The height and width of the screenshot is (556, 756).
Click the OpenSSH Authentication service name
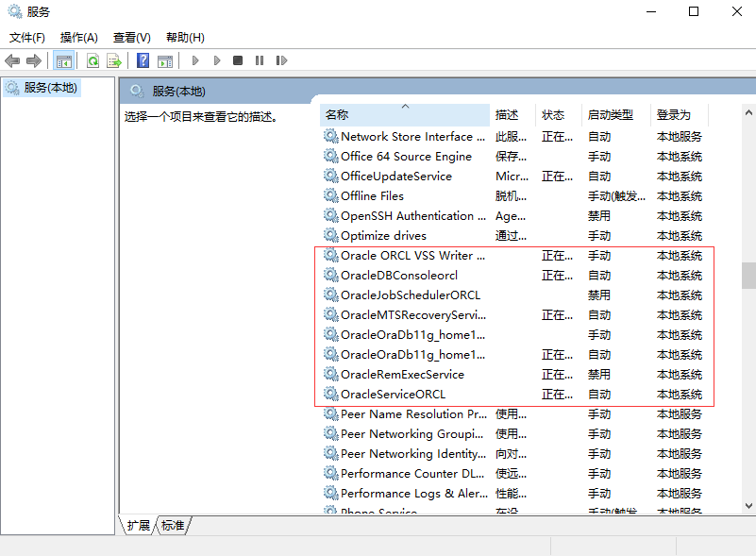(x=413, y=216)
